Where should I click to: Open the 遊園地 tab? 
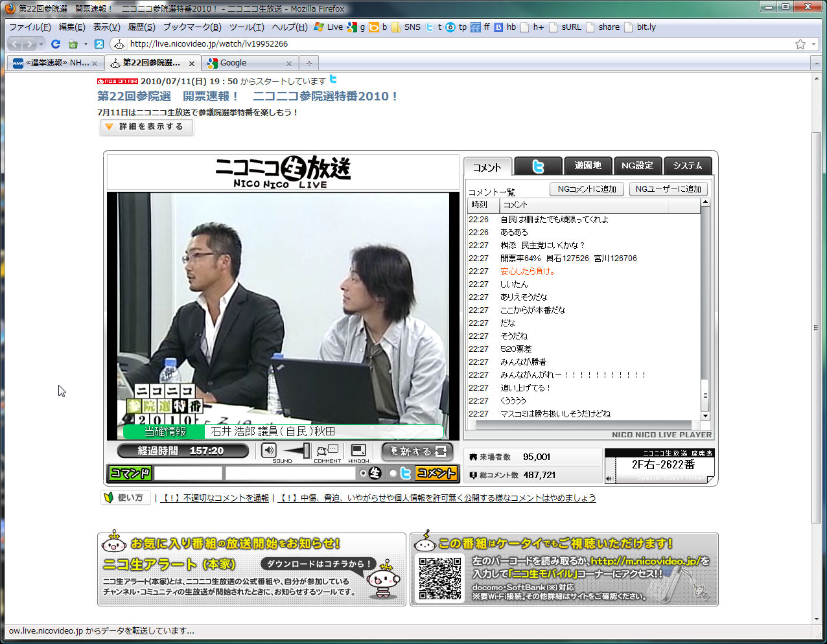click(588, 166)
